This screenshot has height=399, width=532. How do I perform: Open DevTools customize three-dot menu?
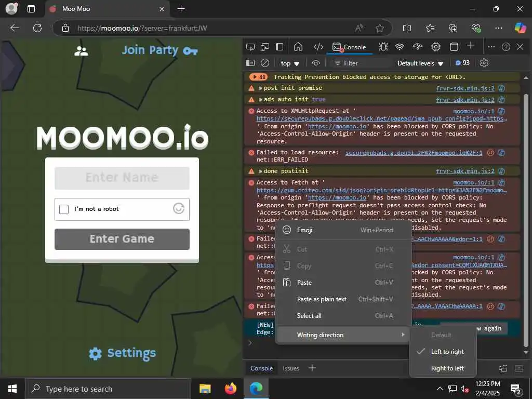(491, 47)
